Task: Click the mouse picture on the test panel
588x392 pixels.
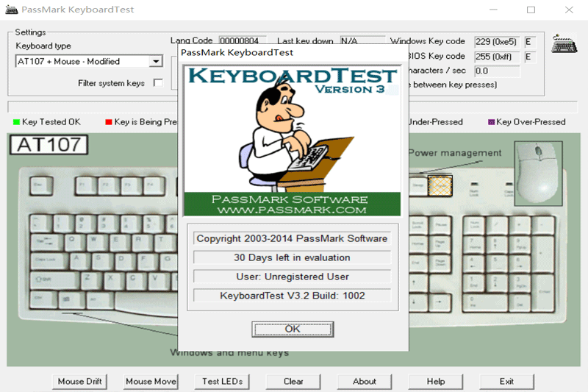Action: (538, 174)
